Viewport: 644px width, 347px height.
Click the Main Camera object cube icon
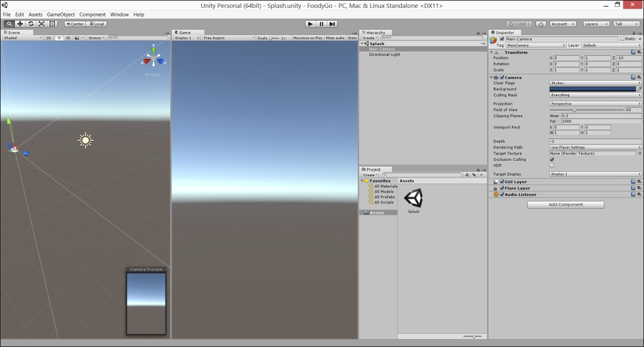pos(493,40)
